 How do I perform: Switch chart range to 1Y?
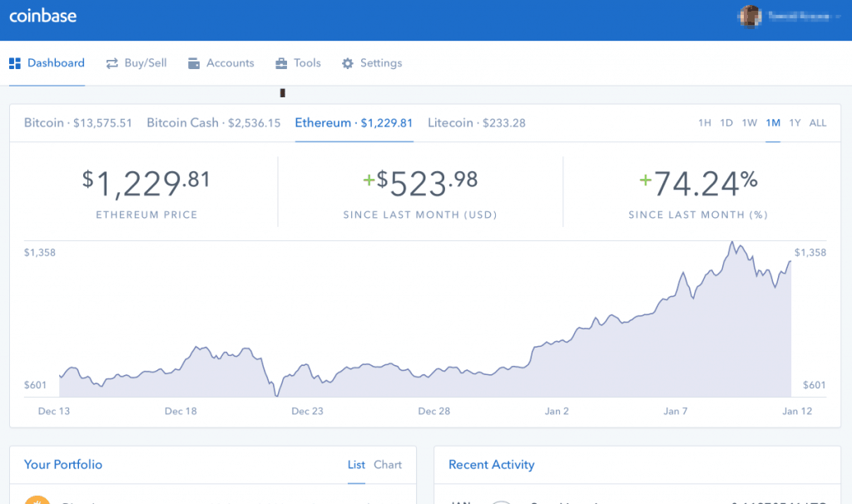point(795,123)
